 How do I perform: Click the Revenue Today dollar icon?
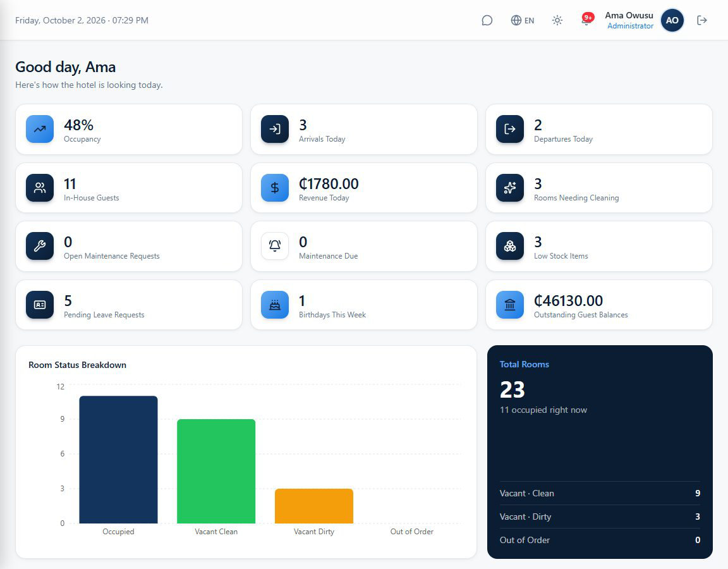[275, 188]
